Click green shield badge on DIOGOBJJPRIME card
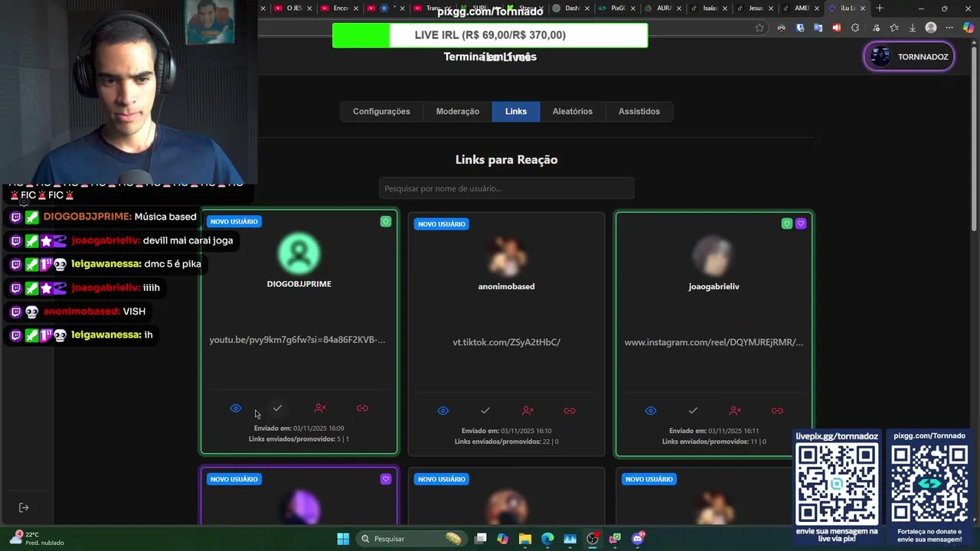The height and width of the screenshot is (551, 980). coord(386,221)
